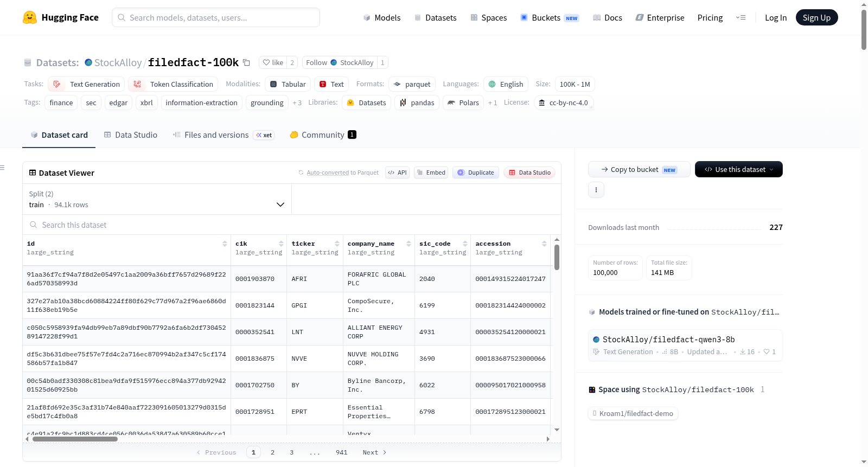Click the page vertical scrollbar thumb
The width and height of the screenshot is (868, 467).
(864, 30)
